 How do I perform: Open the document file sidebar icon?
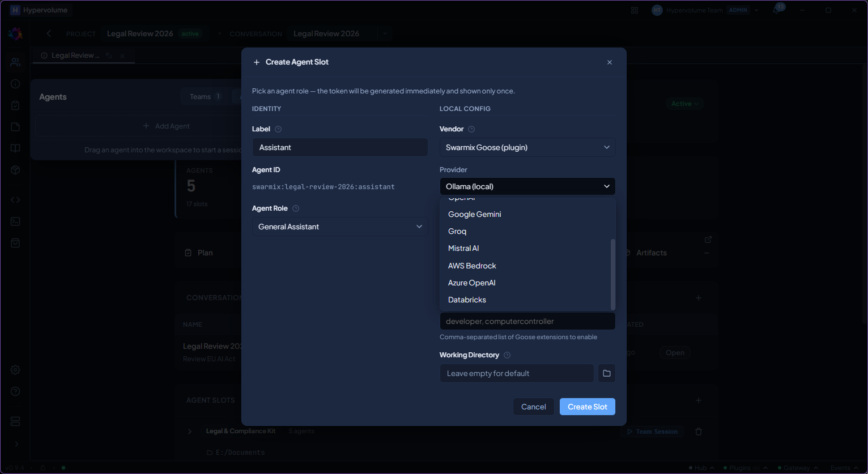(x=15, y=127)
